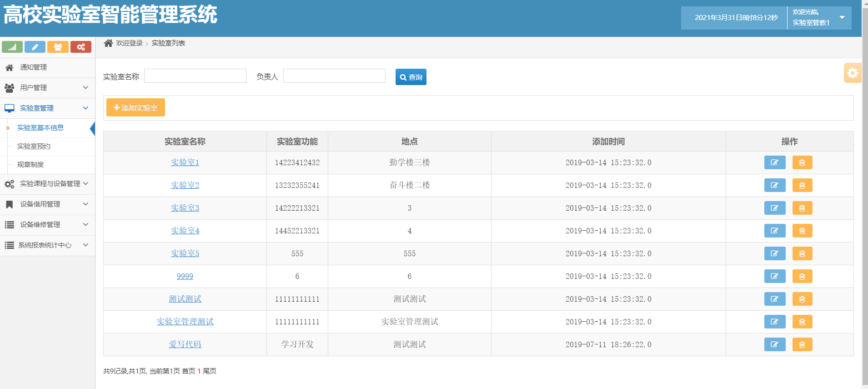Open the 实验室4 link
This screenshot has height=389, width=868.
coord(185,231)
